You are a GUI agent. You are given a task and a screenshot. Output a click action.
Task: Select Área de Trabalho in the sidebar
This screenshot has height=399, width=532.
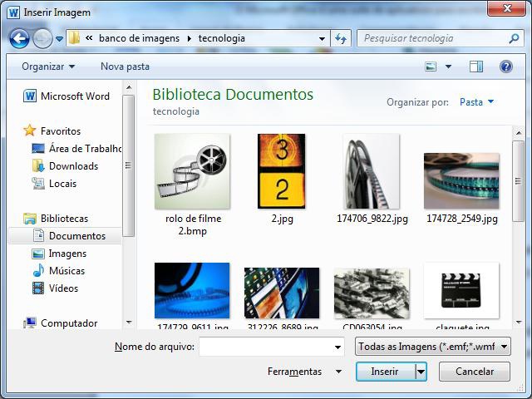click(85, 148)
